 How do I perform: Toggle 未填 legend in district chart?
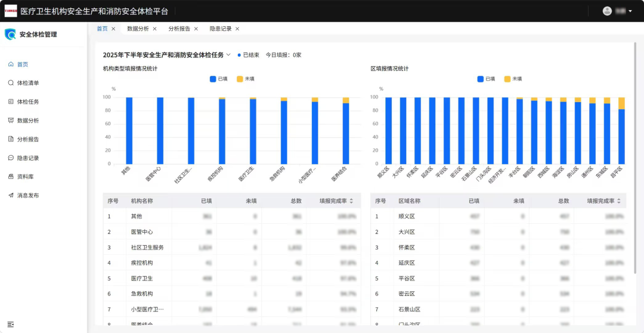tap(513, 79)
